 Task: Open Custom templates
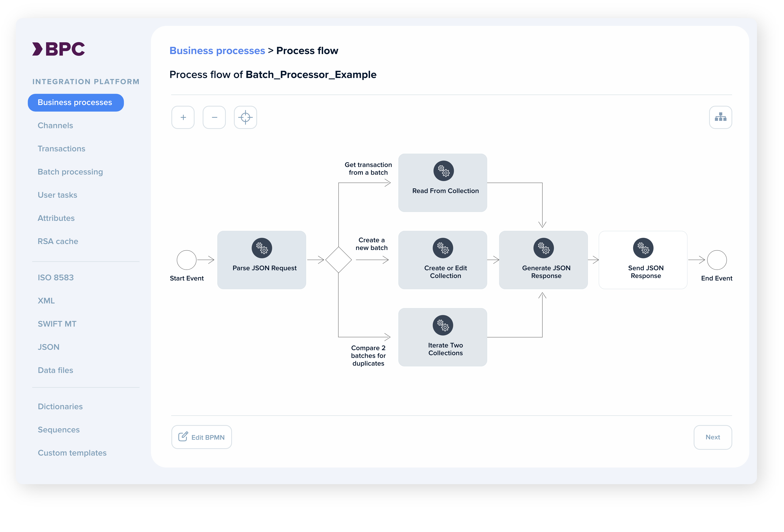pyautogui.click(x=72, y=453)
